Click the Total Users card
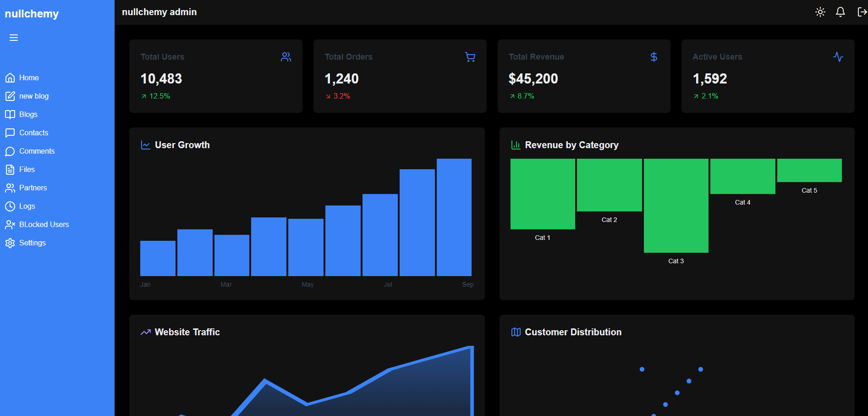 coord(215,76)
